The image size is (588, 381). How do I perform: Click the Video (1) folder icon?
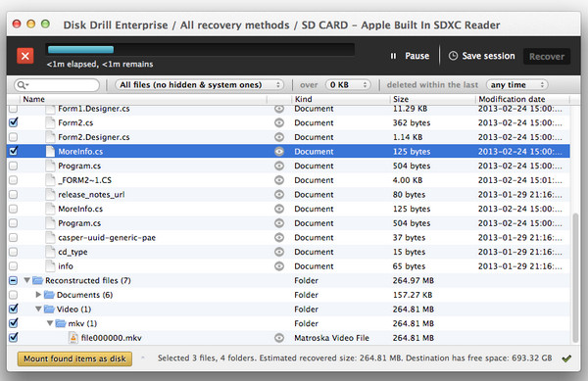point(49,310)
